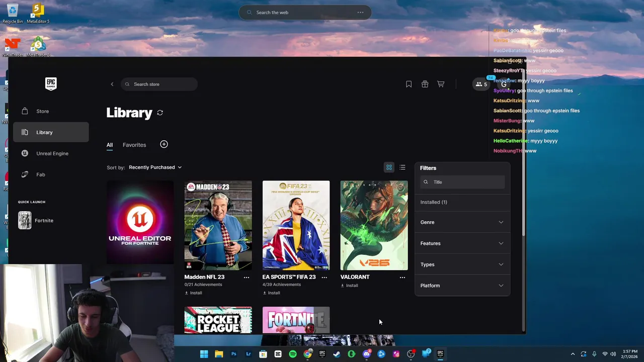Open the VALORANT cover art
644x362 pixels.
click(374, 225)
